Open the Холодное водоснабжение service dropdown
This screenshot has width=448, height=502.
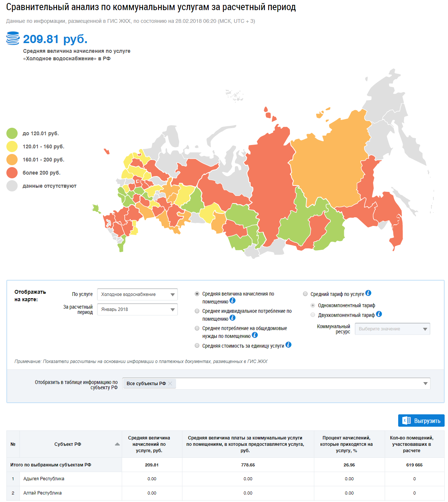[x=137, y=294]
